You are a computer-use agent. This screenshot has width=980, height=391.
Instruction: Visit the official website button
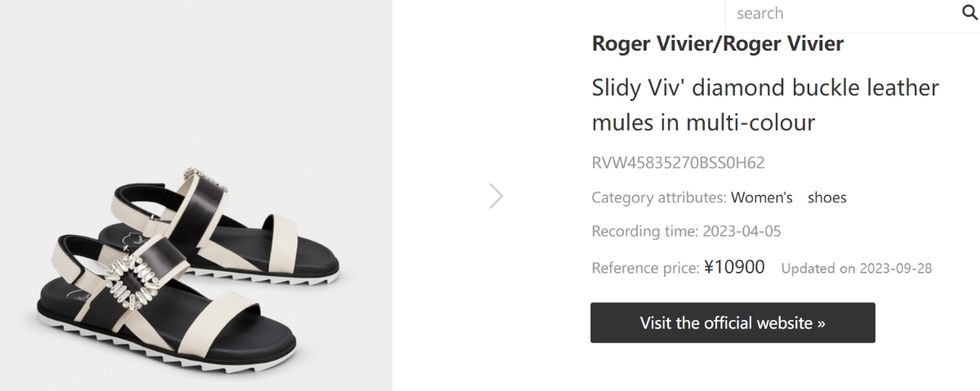733,322
